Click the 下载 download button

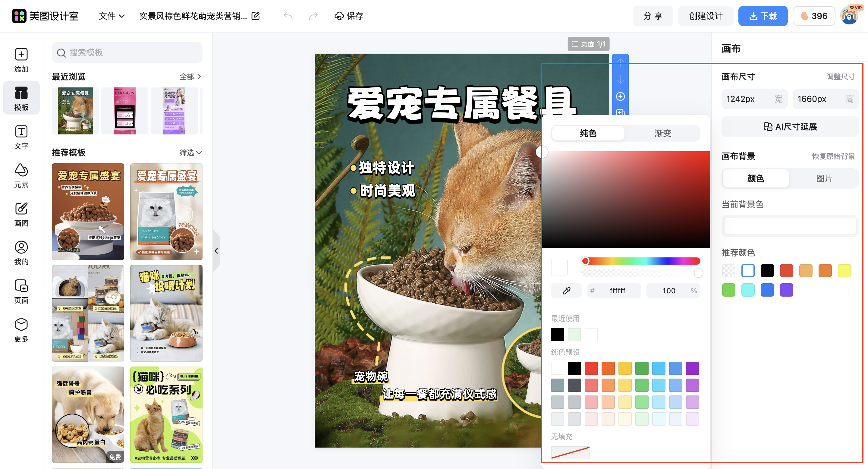tap(763, 16)
